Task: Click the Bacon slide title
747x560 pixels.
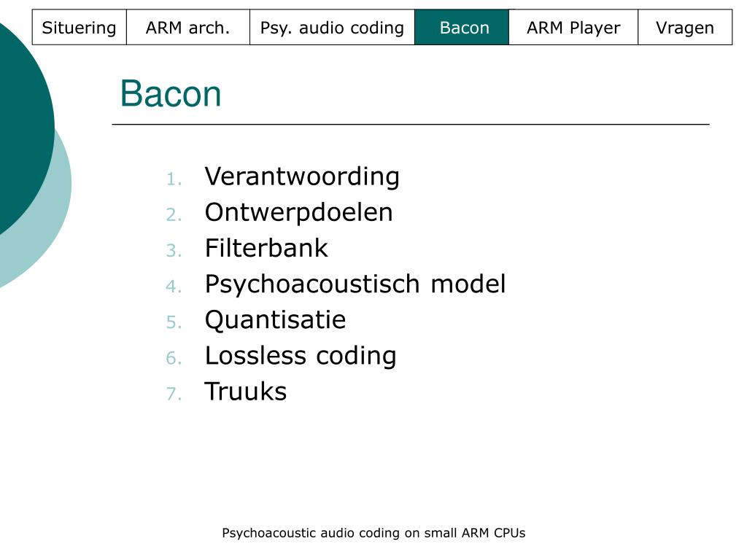Action: 171,93
